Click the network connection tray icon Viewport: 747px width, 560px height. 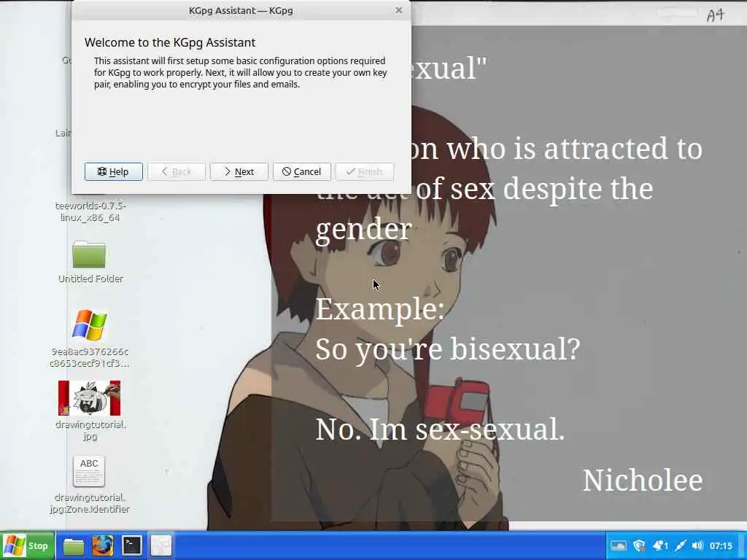tap(681, 545)
